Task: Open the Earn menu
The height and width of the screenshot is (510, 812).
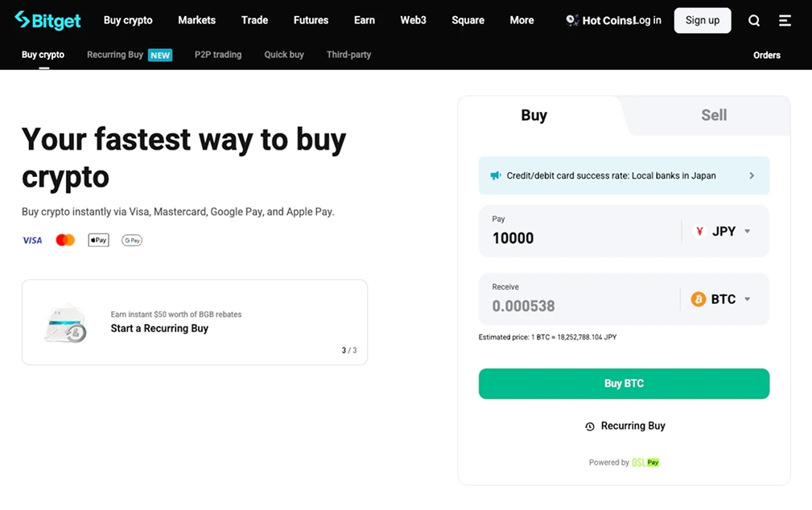Action: pos(365,20)
